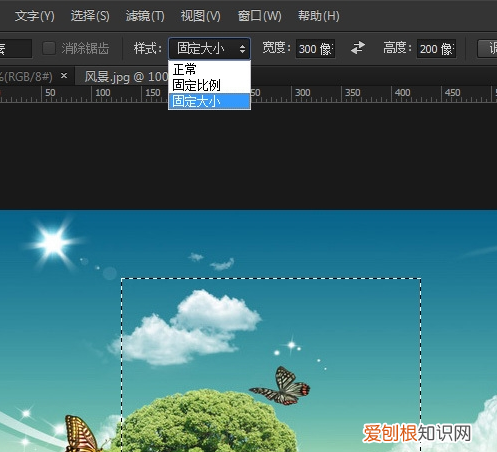Image resolution: width=497 pixels, height=452 pixels.
Task: Switch to the 风暴.jpg document tab
Action: coord(122,77)
